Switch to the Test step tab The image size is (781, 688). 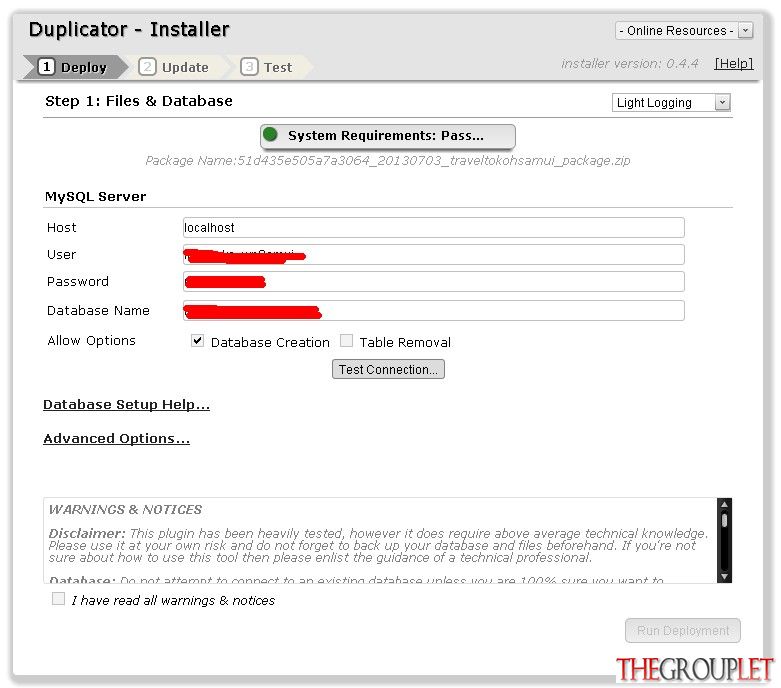(269, 67)
